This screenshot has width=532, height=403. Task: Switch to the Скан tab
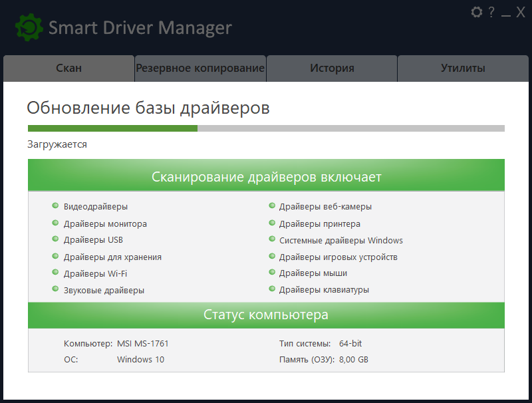pos(69,68)
